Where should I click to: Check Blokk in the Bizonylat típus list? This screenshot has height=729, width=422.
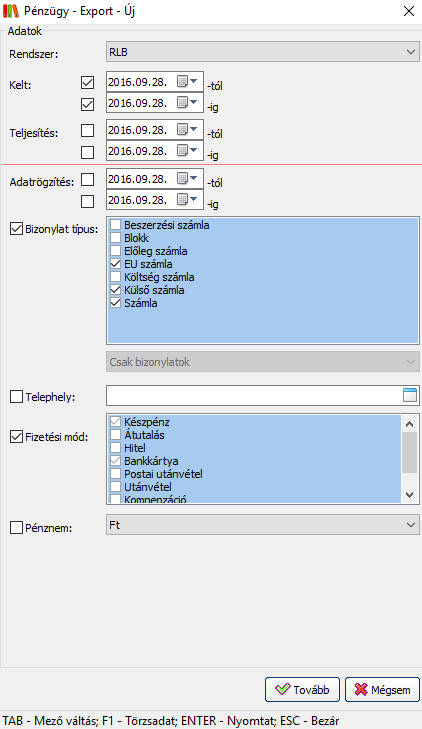(x=115, y=238)
